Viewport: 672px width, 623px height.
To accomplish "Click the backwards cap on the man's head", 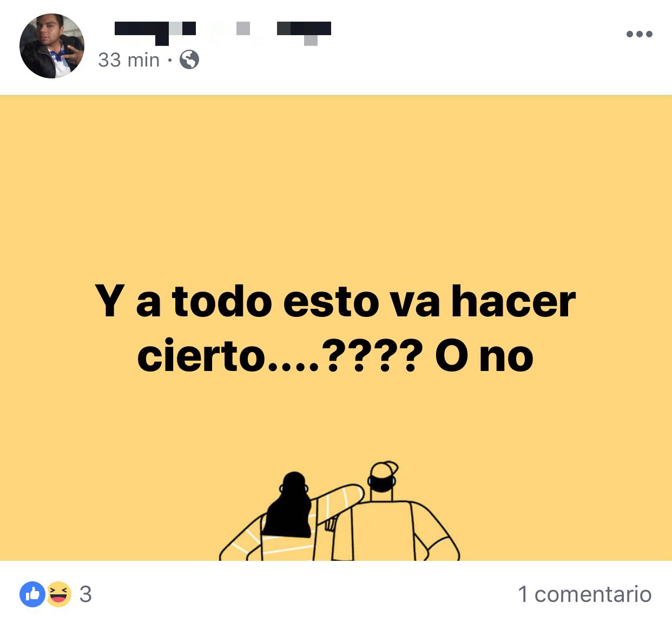I will 384,469.
